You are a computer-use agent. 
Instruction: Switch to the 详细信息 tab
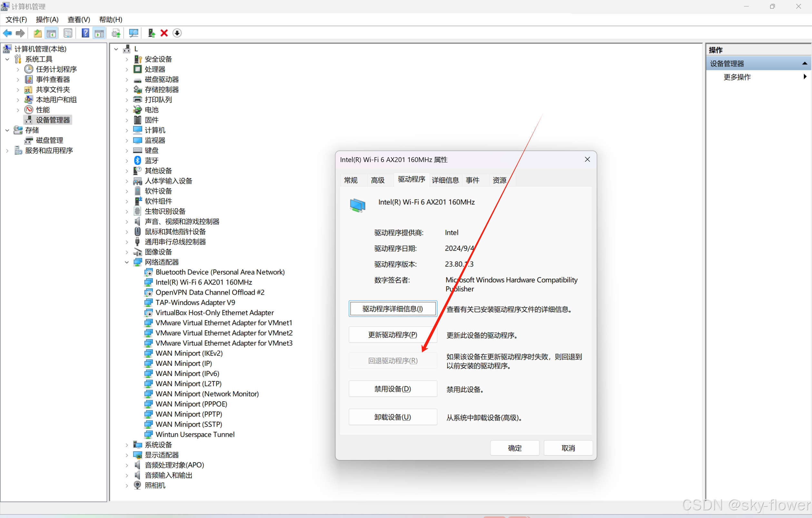pyautogui.click(x=445, y=180)
